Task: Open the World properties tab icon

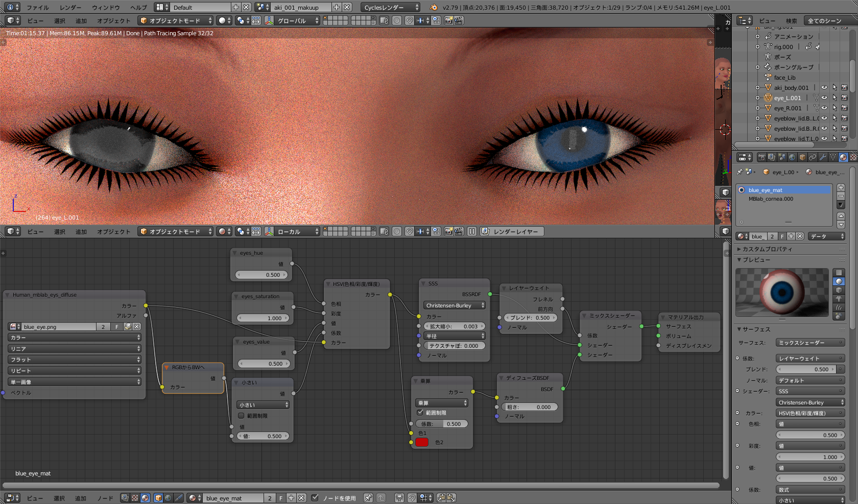Action: (792, 157)
